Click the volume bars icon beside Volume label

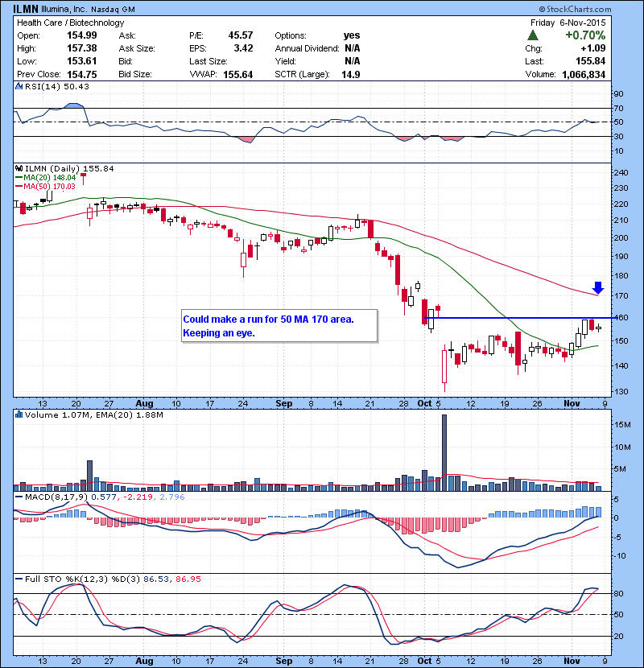point(19,414)
